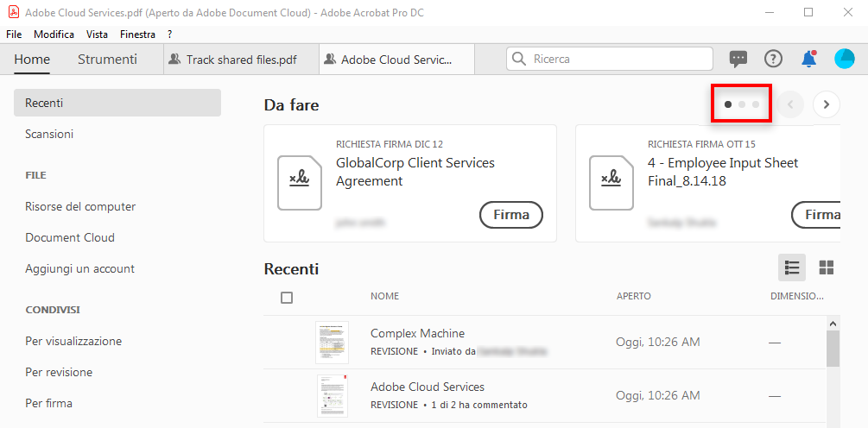Open the notifications bell icon

coord(809,59)
